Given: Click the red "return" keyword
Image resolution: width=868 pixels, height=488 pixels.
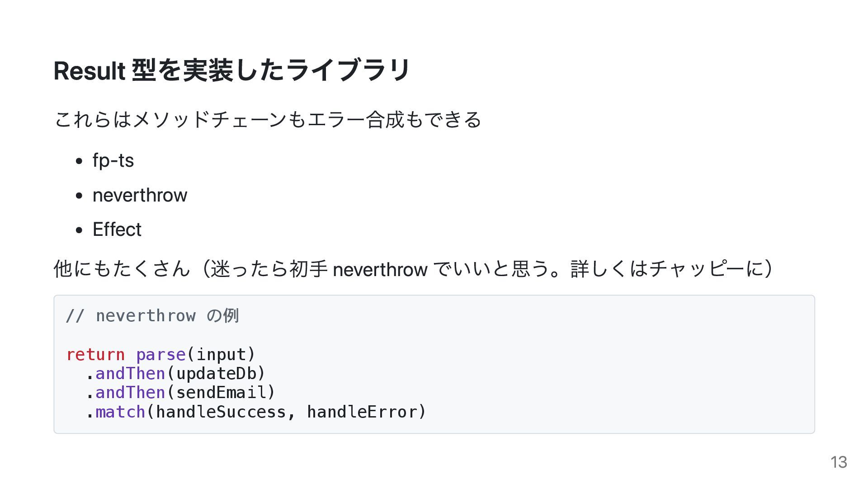Looking at the screenshot, I should (95, 355).
